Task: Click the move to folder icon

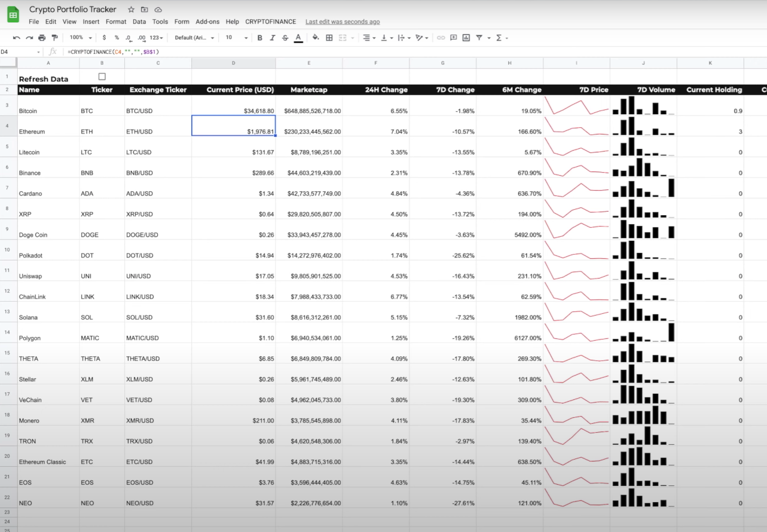Action: (145, 10)
